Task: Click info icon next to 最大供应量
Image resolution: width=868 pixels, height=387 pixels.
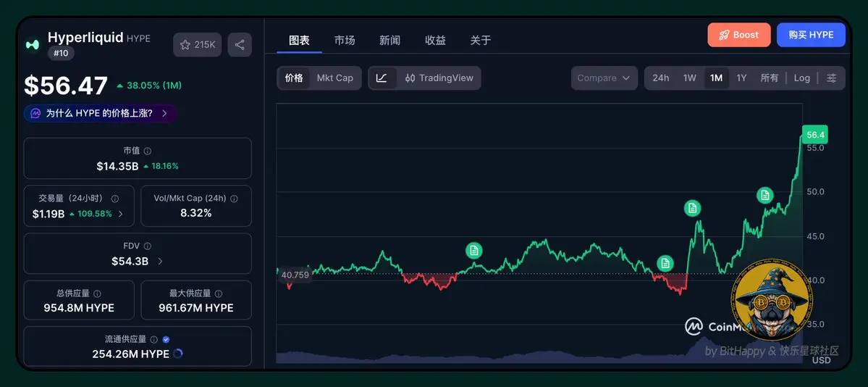Action: [219, 294]
